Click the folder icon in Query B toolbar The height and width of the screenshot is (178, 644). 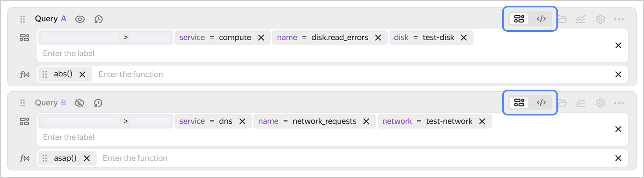point(562,103)
